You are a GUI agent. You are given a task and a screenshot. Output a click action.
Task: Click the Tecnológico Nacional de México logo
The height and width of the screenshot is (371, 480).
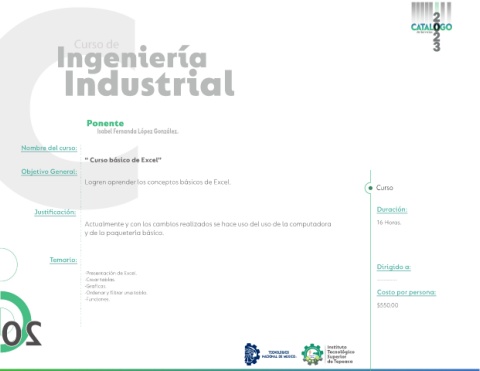coord(270,354)
